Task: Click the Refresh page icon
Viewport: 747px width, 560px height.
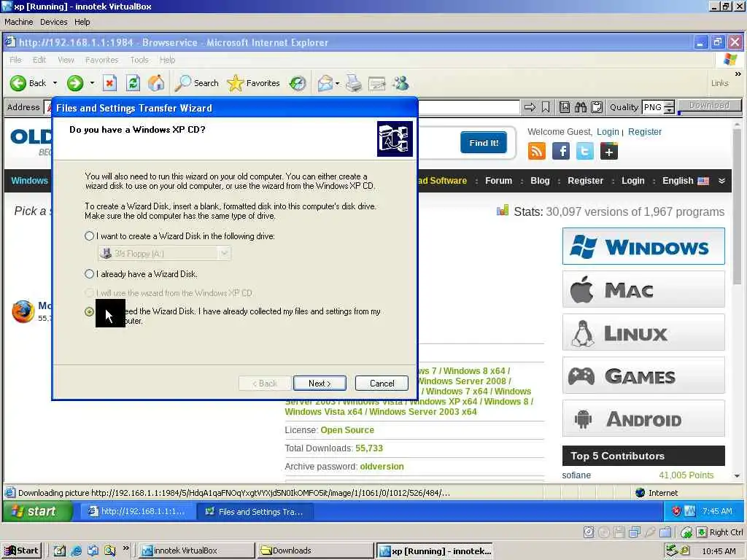Action: 133,83
